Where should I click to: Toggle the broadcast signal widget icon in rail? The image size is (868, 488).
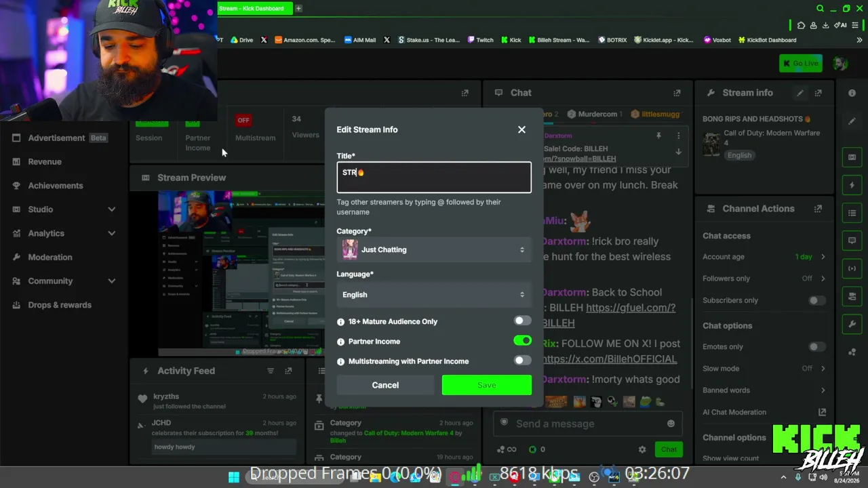pyautogui.click(x=852, y=268)
